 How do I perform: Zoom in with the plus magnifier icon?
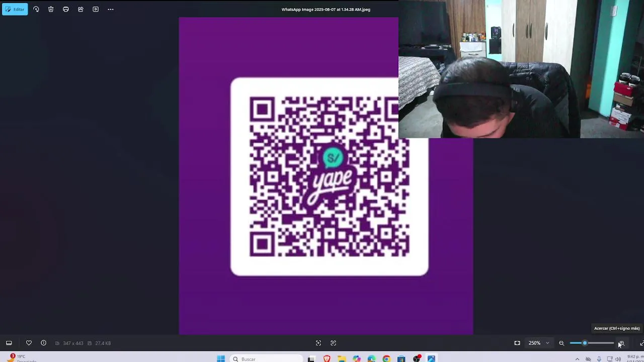pos(621,343)
